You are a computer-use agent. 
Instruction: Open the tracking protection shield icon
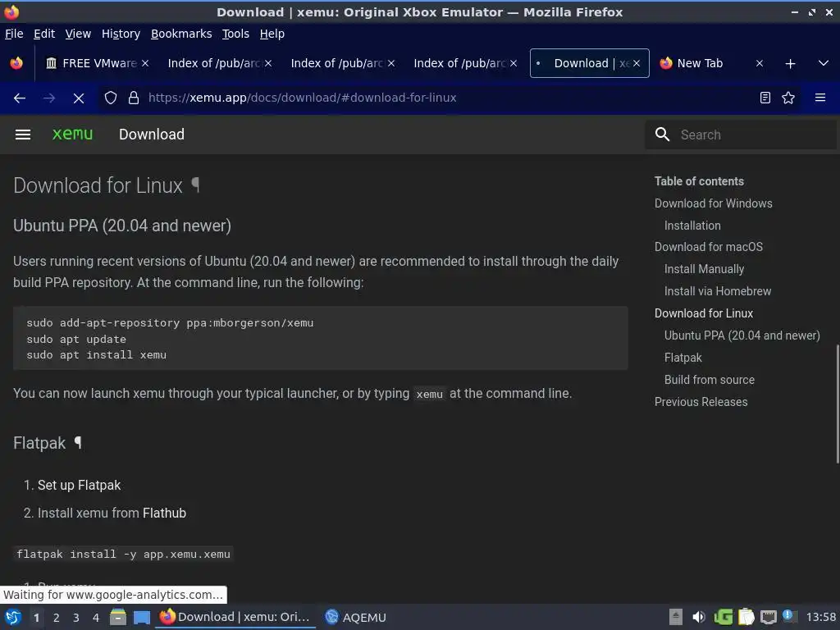111,98
